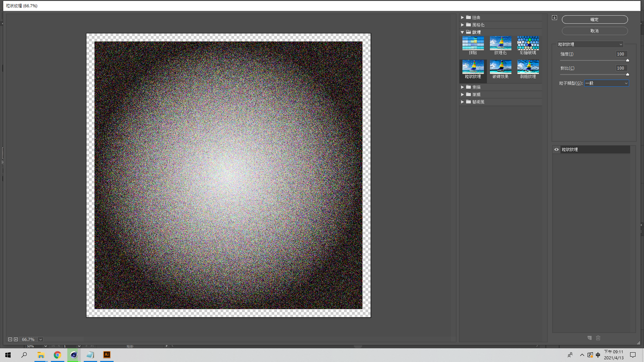Expand the 藝術風 filter folder

(462, 102)
